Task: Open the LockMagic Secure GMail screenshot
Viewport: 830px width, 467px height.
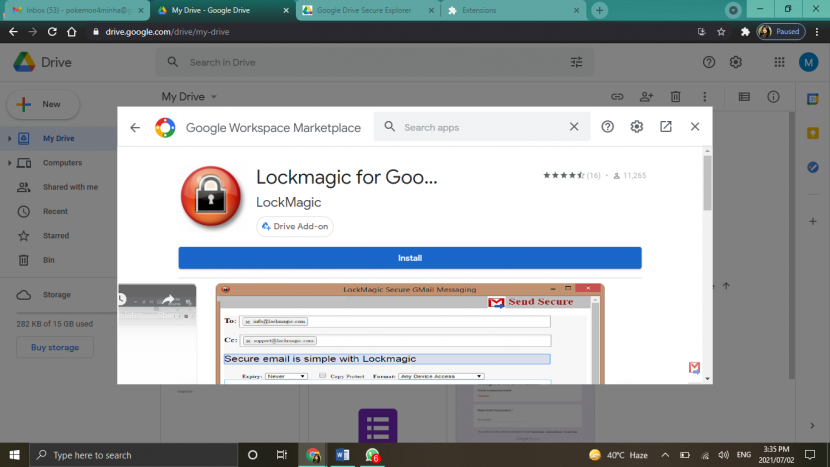Action: 410,334
